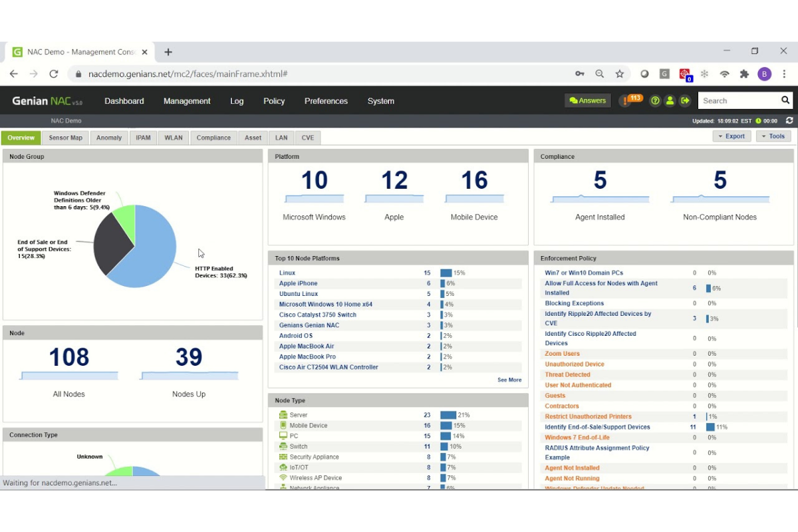Open the System menu

[381, 101]
